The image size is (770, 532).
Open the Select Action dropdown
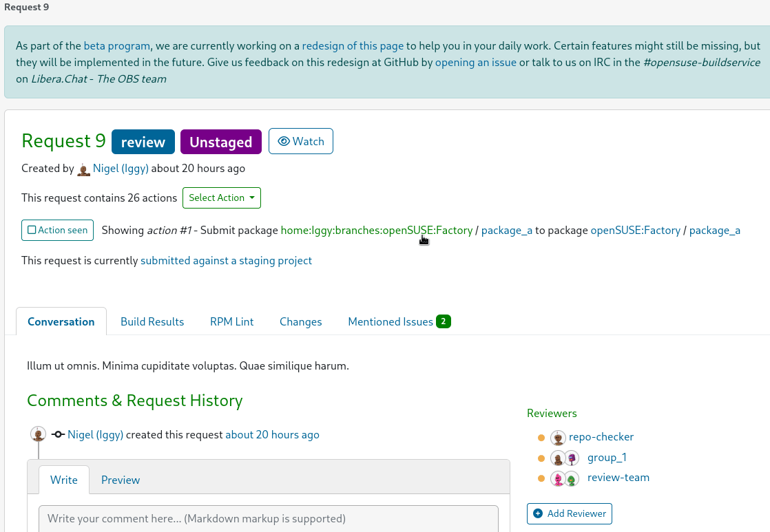coord(221,198)
